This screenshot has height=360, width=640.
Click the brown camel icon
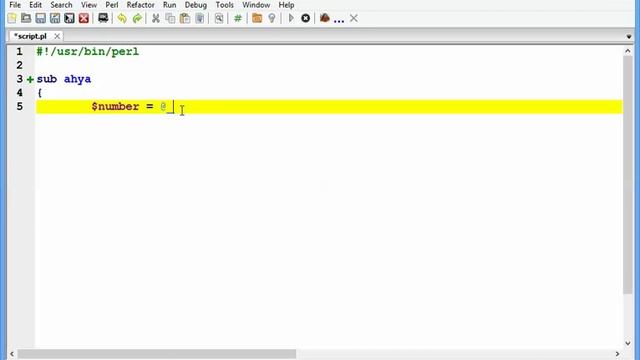pos(324,18)
